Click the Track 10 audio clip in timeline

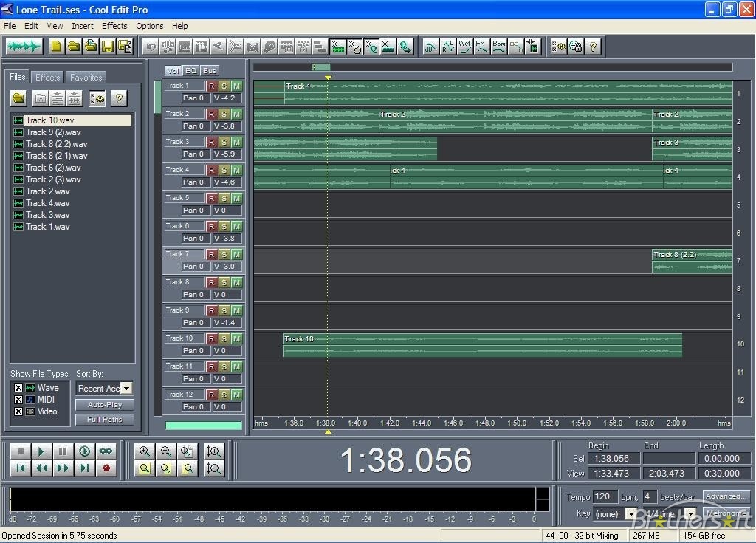point(482,345)
